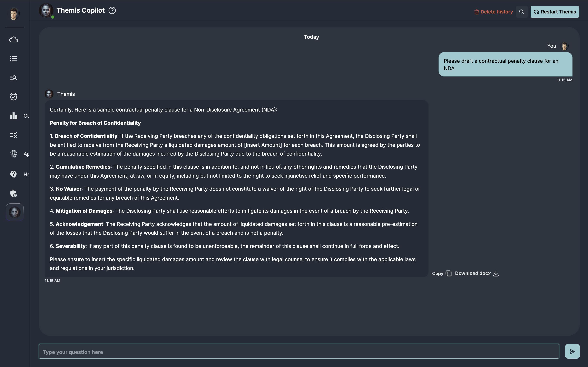The height and width of the screenshot is (367, 588).
Task: Open the fingerprint sidebar icon
Action: click(14, 154)
